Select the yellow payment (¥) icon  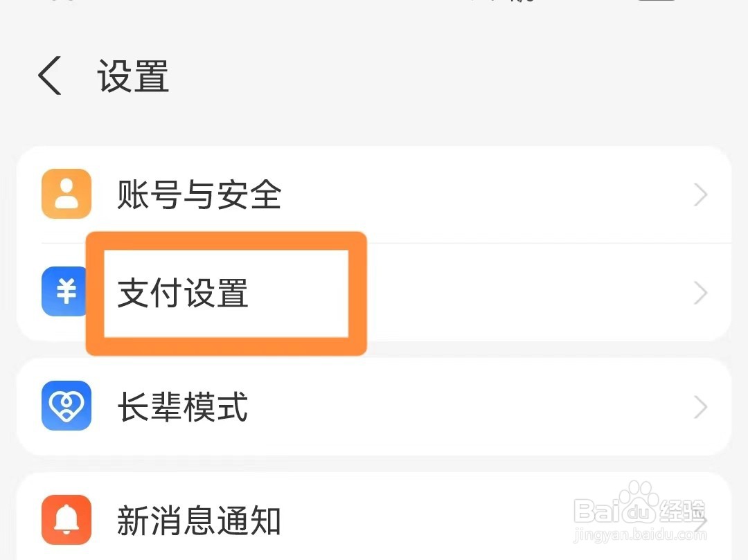pyautogui.click(x=65, y=291)
